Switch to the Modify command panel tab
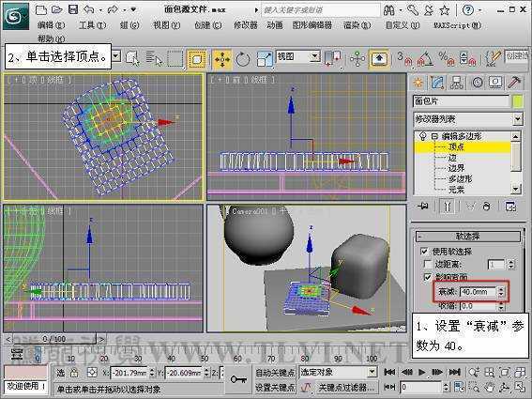 [x=437, y=83]
